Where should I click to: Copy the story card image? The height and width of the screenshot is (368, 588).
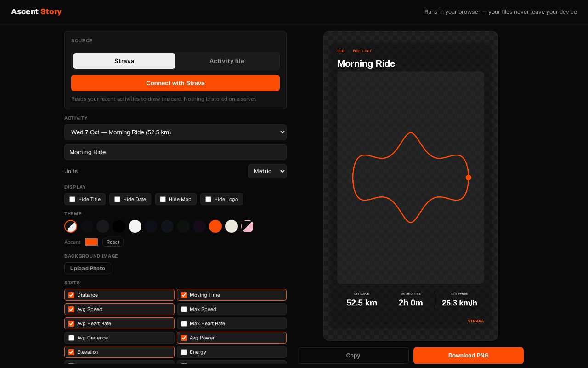point(353,356)
